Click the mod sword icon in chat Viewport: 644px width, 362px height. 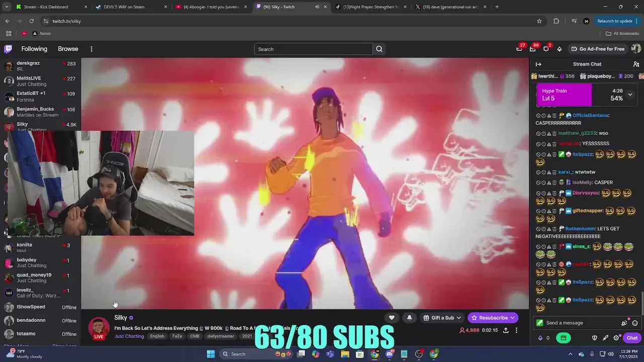coord(605,338)
